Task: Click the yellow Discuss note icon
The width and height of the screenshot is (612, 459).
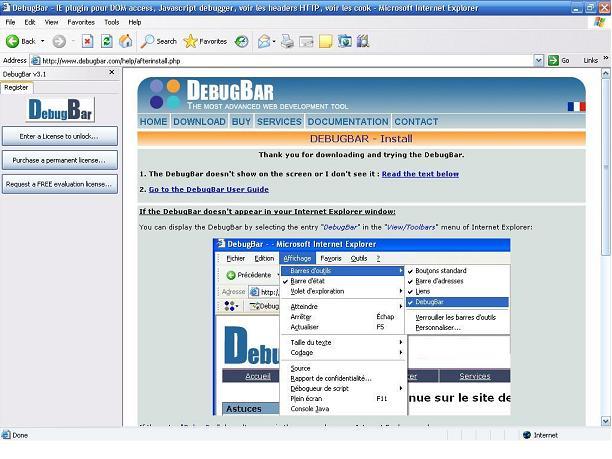Action: (x=326, y=41)
